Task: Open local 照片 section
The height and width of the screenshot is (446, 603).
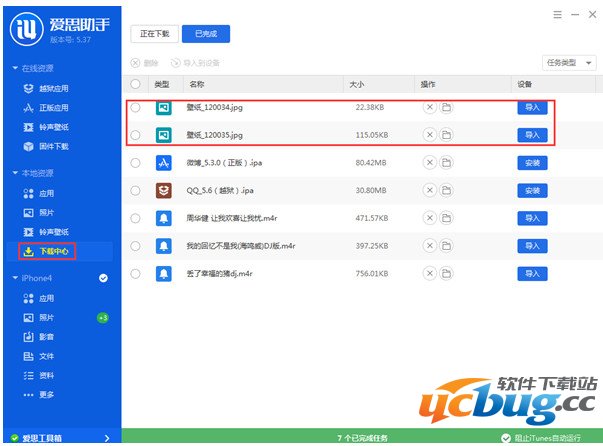Action: point(39,213)
